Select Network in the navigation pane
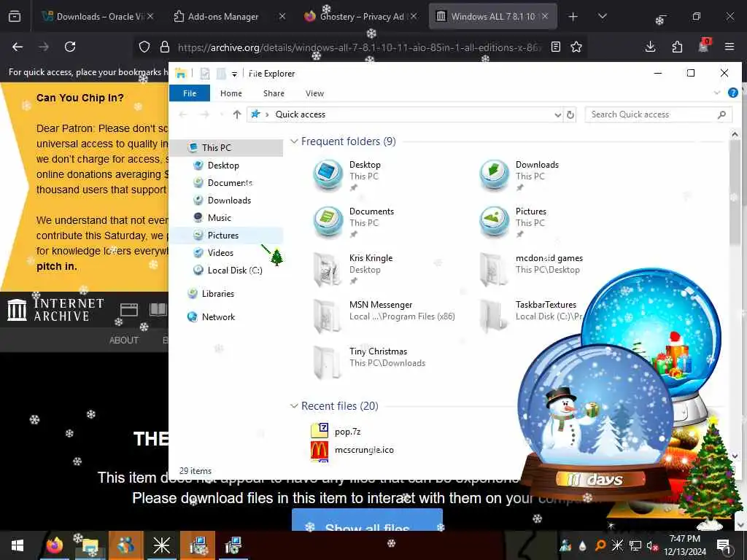 tap(218, 317)
